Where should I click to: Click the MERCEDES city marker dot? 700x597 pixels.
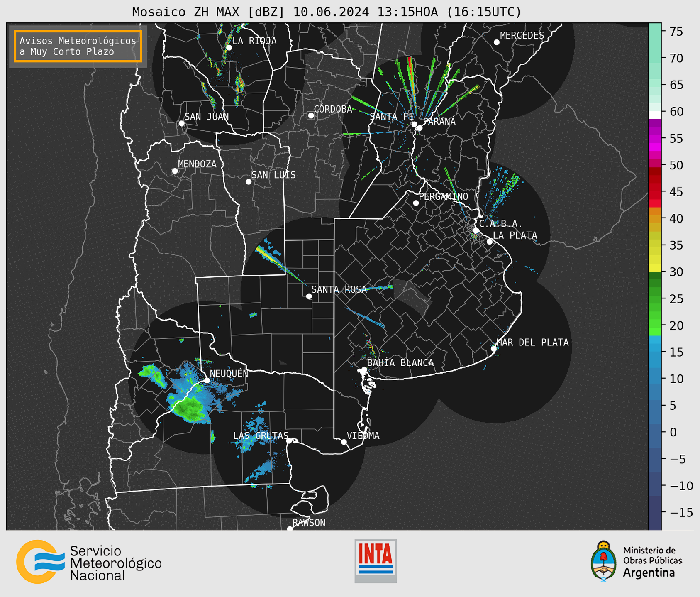(496, 42)
